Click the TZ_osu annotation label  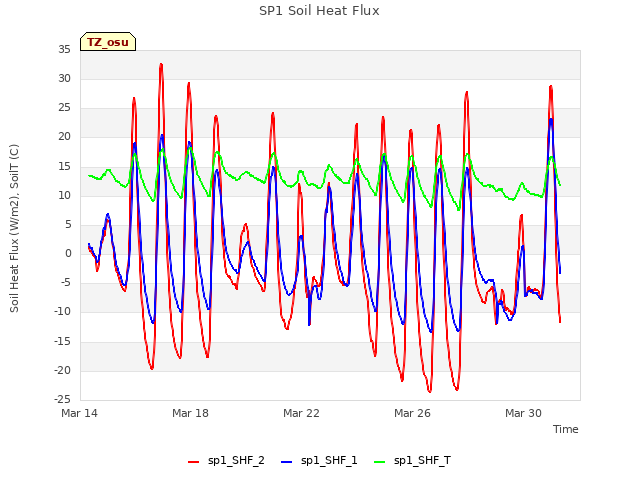(x=108, y=42)
